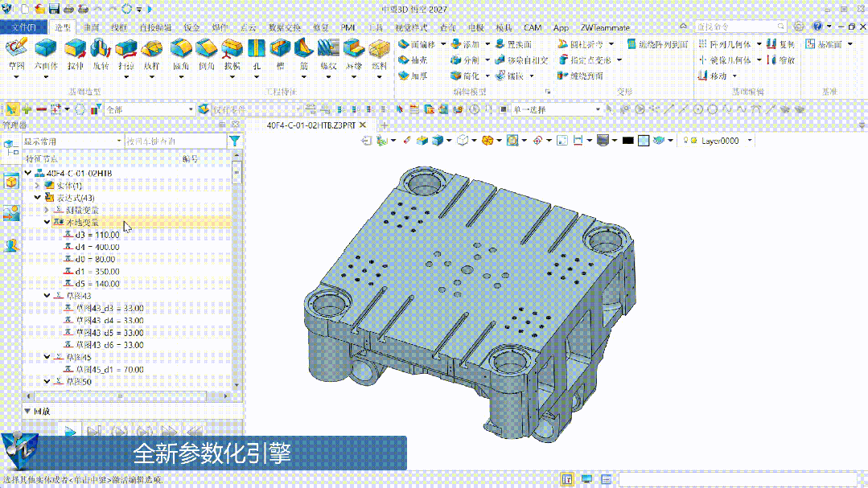
Task: Toggle the shaded display mode cube
Action: tap(438, 141)
